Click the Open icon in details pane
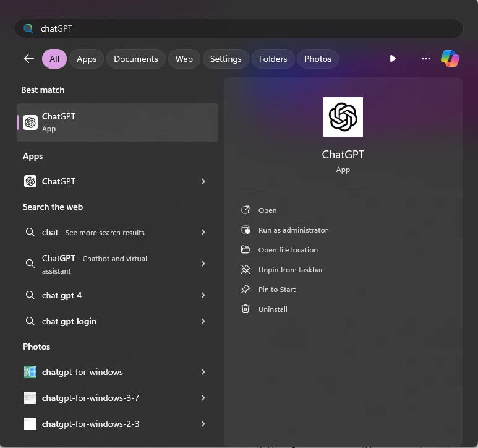 tap(245, 210)
